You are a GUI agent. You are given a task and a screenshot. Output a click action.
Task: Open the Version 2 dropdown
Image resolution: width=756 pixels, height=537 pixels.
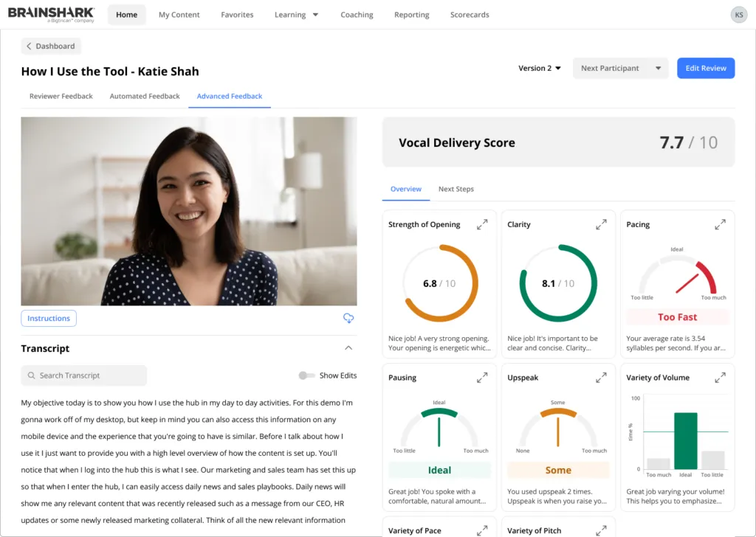pos(540,69)
